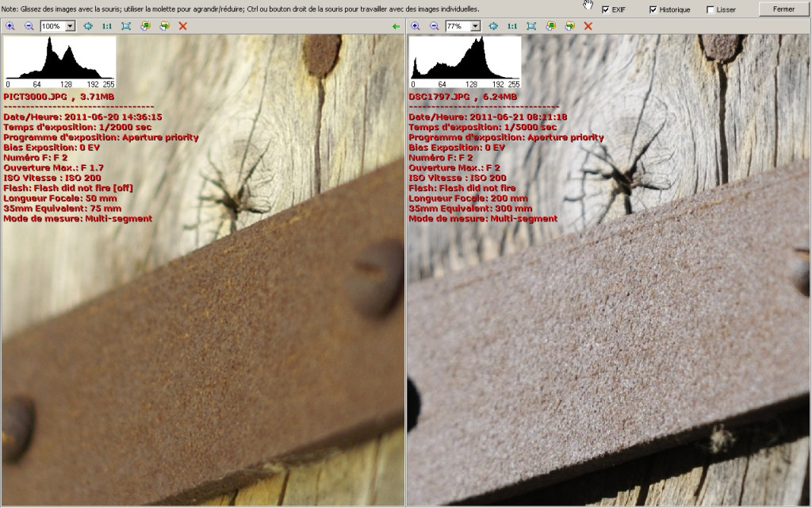Click the green arrow in left panel toolbar
812x508 pixels.
(x=396, y=26)
